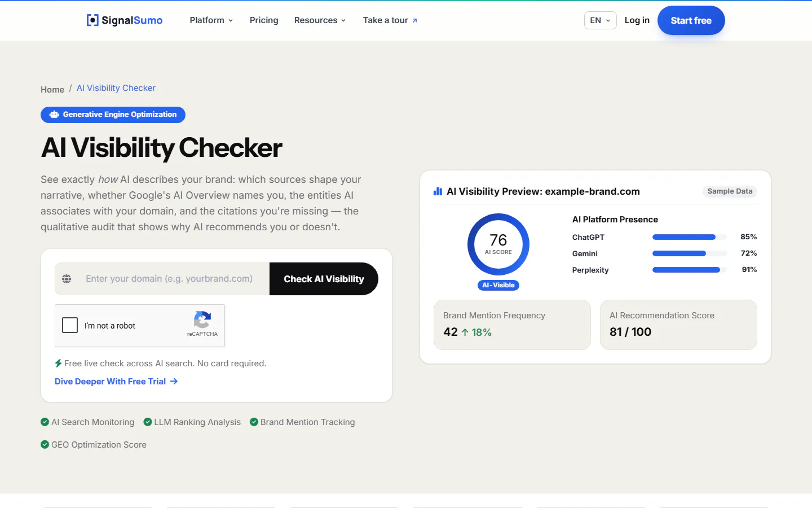Click the Generative Engine Optimization badge
This screenshot has width=812, height=508.
pos(113,115)
